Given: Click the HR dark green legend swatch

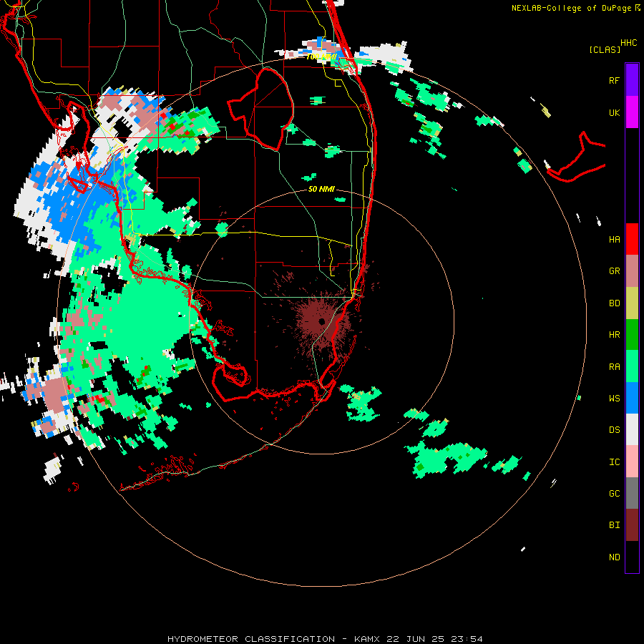Looking at the screenshot, I should (x=632, y=335).
